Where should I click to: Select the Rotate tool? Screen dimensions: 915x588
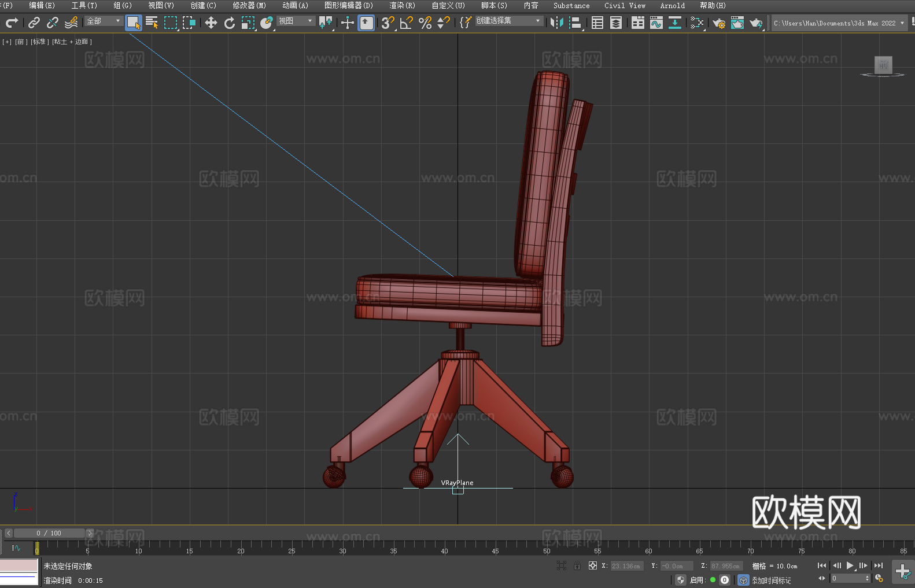pos(230,23)
